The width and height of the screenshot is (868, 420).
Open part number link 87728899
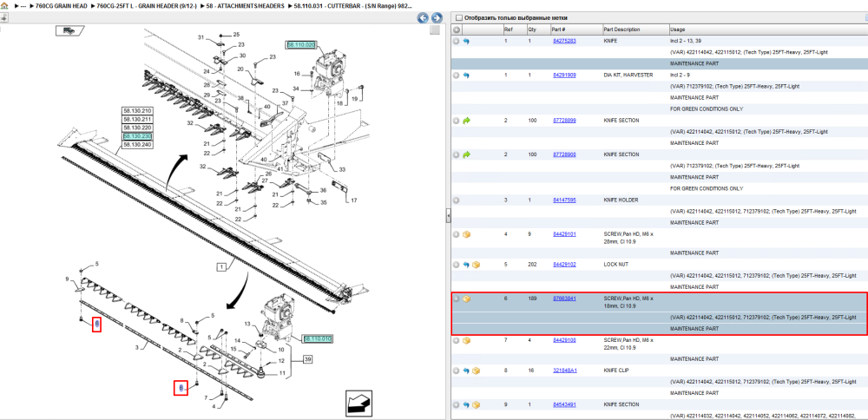[565, 120]
